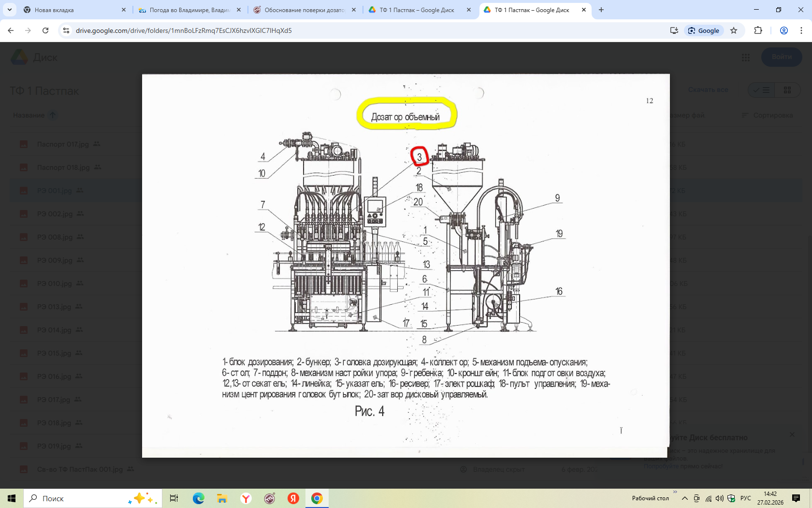Expand the tab search dropdown arrow
Image resolution: width=812 pixels, height=508 pixels.
point(10,10)
